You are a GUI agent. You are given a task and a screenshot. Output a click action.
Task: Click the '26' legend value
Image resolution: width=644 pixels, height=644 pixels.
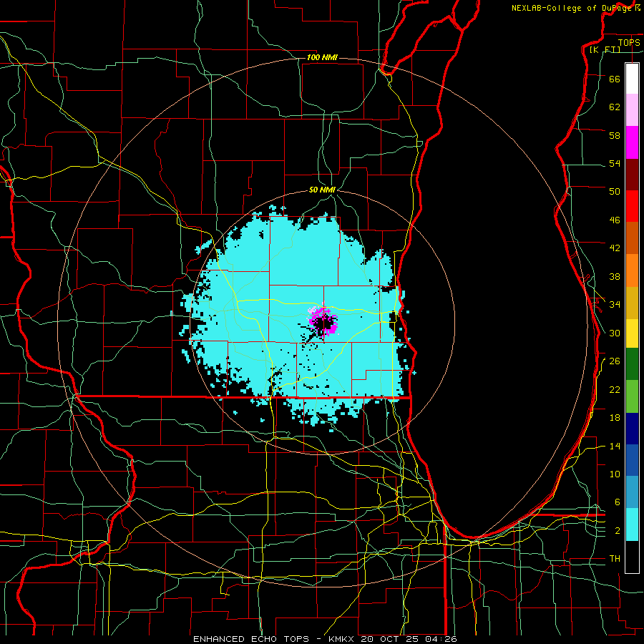(x=615, y=361)
